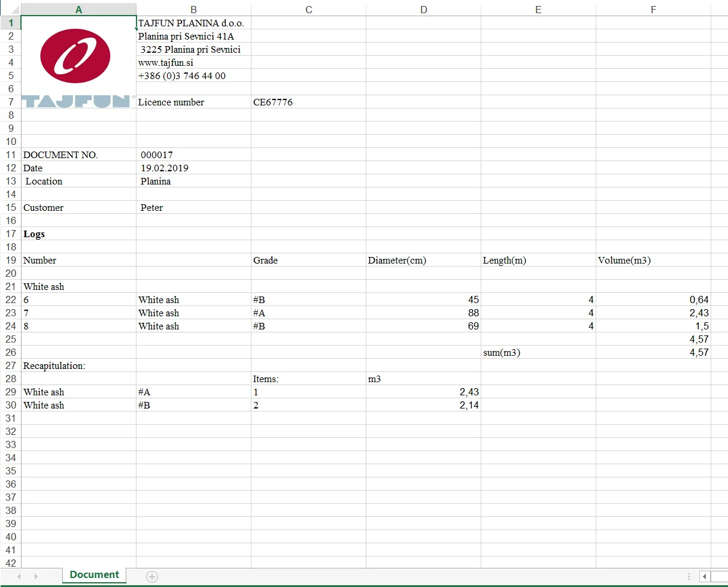The width and height of the screenshot is (728, 587).
Task: Select column A header
Action: click(x=78, y=10)
